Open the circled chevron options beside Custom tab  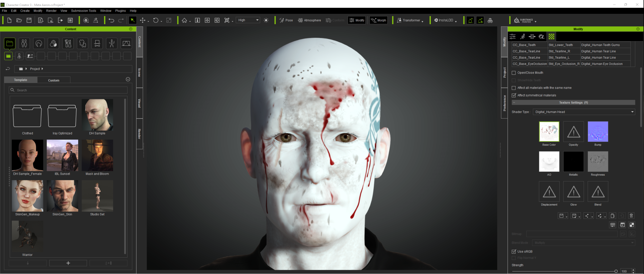(128, 79)
